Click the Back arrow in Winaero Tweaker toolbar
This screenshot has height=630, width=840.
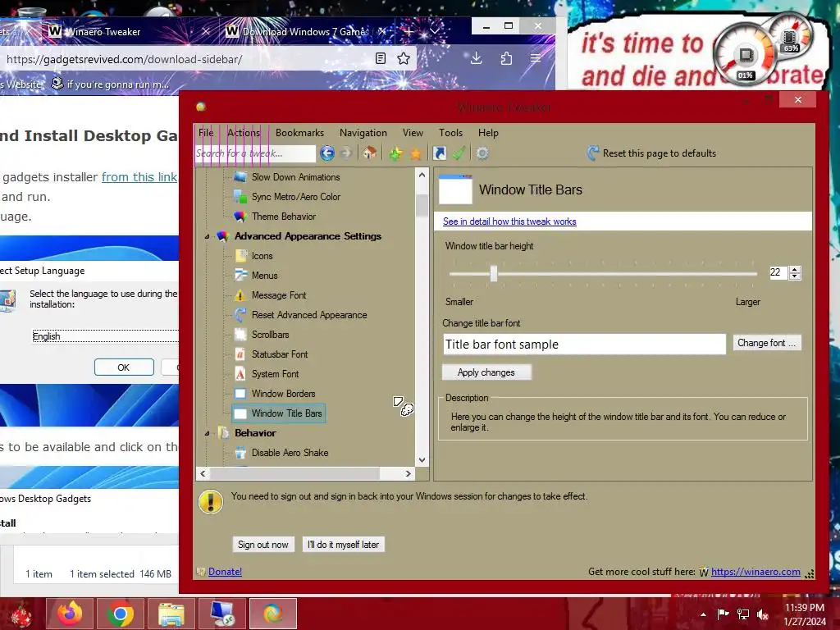326,153
